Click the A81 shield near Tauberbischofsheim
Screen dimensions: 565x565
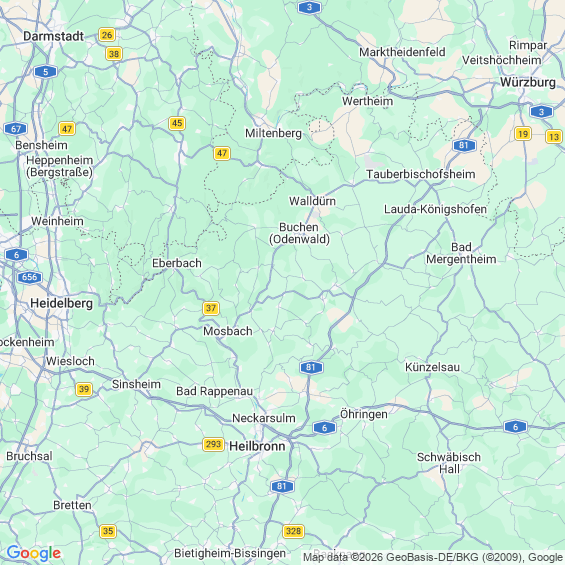[464, 145]
